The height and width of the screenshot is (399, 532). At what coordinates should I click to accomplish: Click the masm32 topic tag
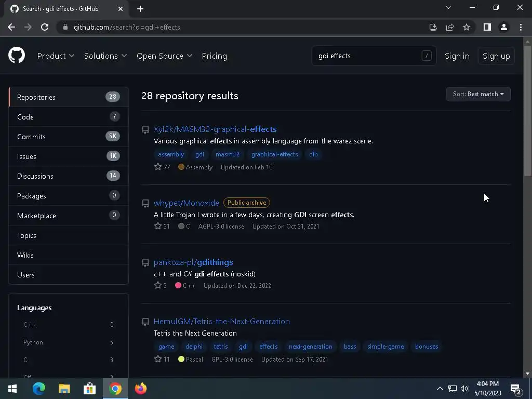tap(228, 154)
